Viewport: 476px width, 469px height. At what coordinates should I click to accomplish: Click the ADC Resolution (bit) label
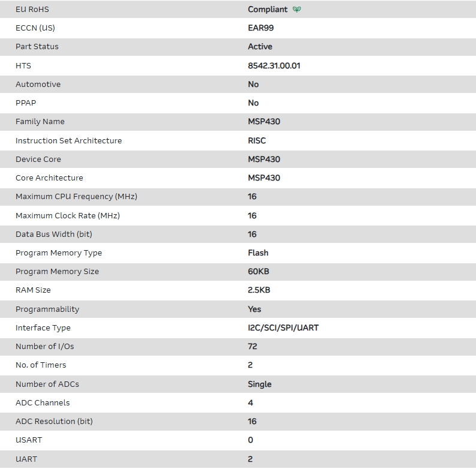54,422
